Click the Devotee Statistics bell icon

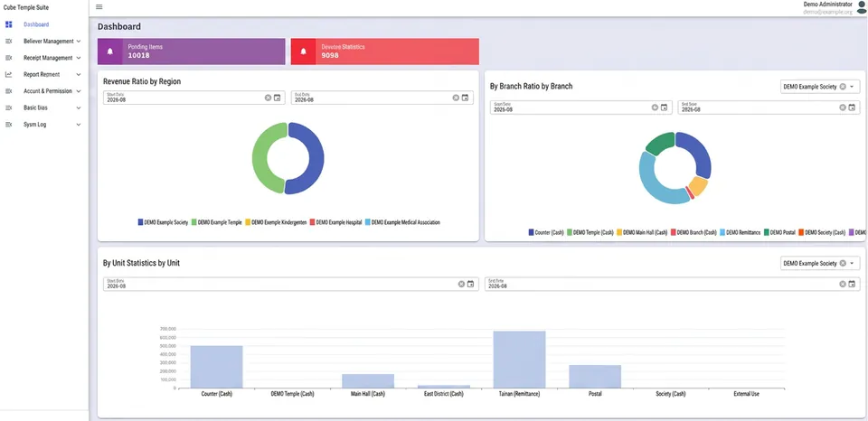click(304, 51)
